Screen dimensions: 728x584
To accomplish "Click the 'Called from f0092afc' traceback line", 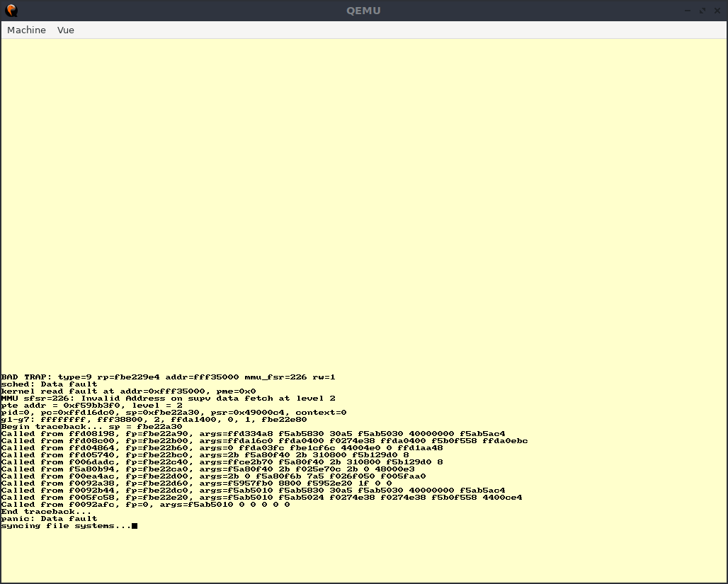I will (x=146, y=505).
